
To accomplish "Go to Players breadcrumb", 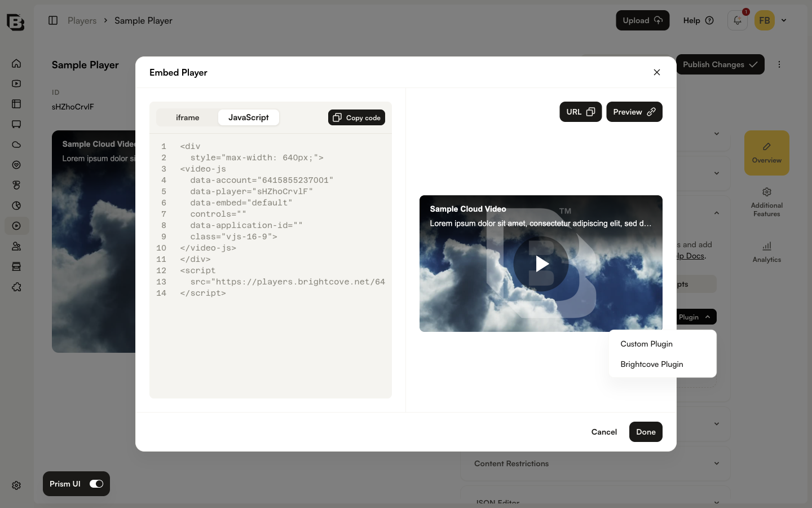I will click(x=82, y=20).
